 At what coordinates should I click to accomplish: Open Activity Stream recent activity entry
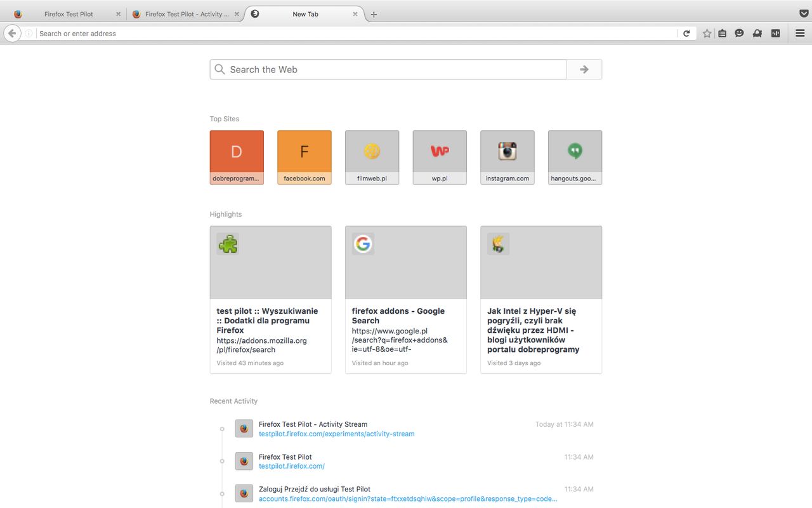click(313, 424)
